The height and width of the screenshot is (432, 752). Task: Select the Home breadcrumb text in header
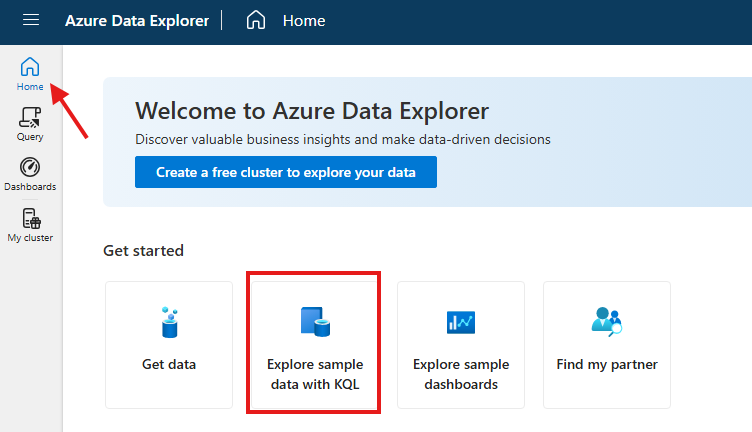[304, 21]
